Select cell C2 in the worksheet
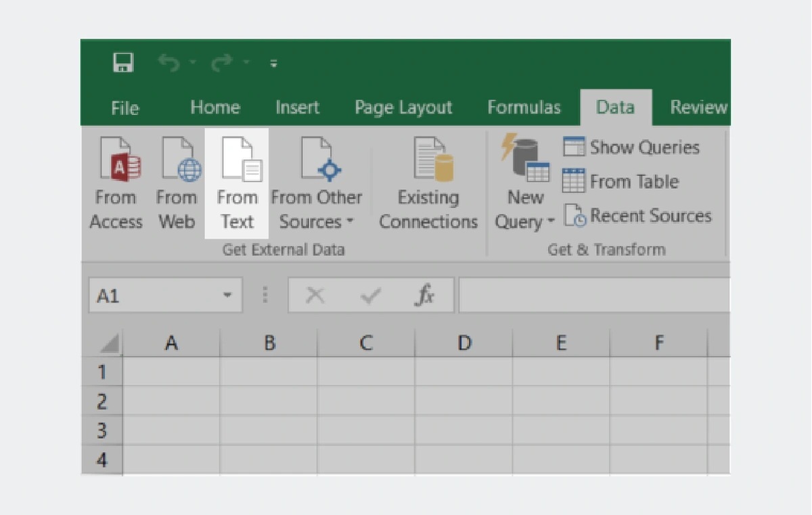The image size is (812, 515). coord(366,401)
